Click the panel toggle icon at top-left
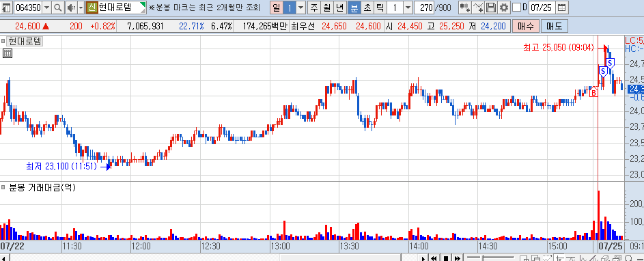The height and width of the screenshot is (261, 644). click(7, 8)
